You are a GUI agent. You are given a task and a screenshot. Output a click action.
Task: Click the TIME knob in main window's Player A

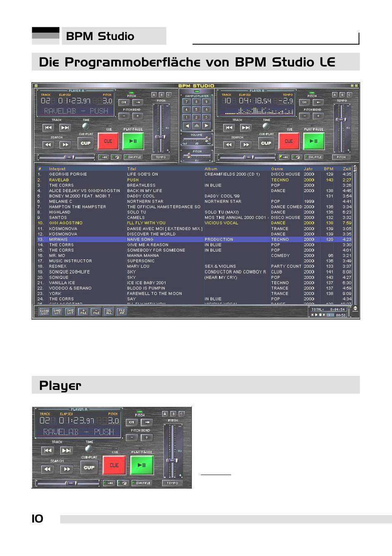[86, 126]
